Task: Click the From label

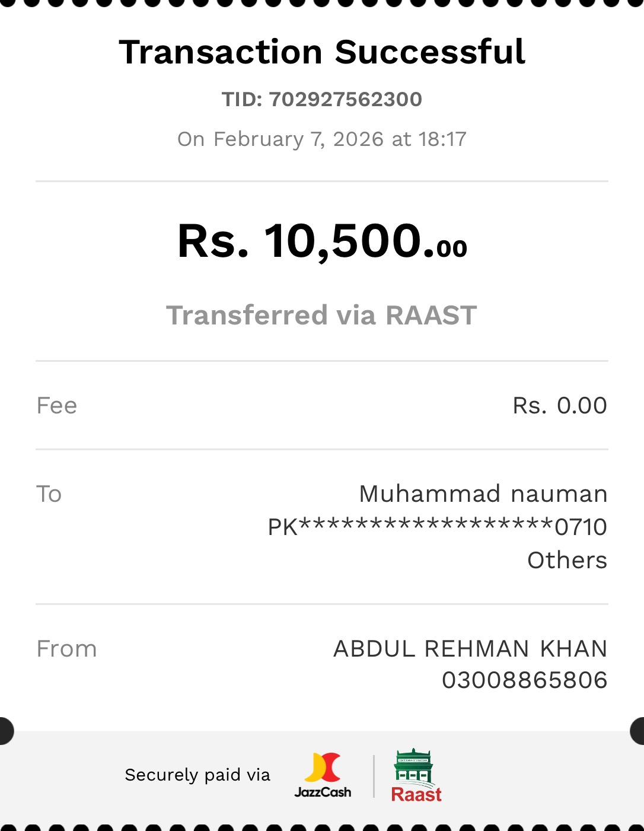Action: click(66, 649)
